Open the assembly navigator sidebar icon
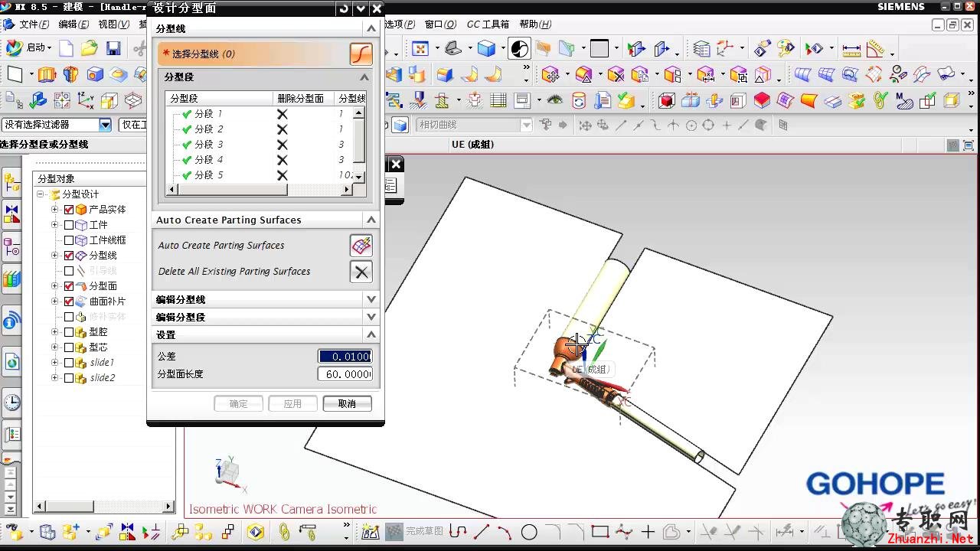980x551 pixels. tap(11, 182)
